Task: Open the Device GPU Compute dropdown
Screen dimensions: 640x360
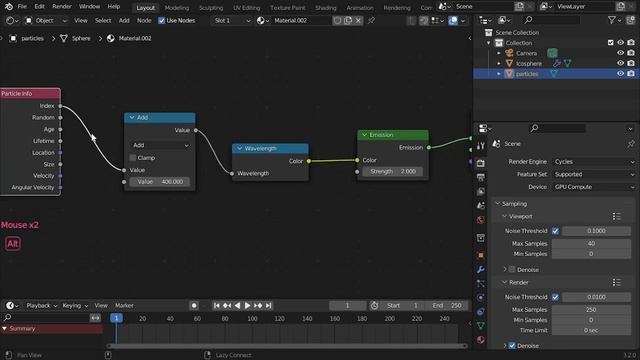Action: click(594, 187)
